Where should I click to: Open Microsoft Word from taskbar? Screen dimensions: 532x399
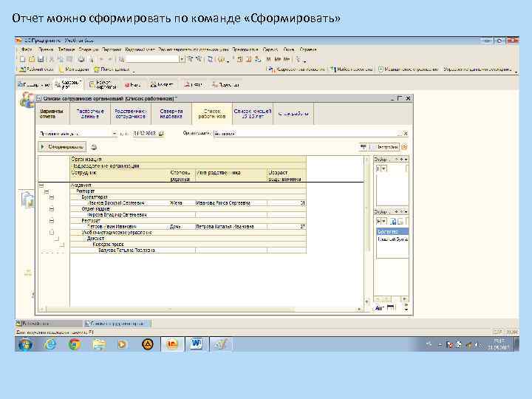[x=196, y=344]
